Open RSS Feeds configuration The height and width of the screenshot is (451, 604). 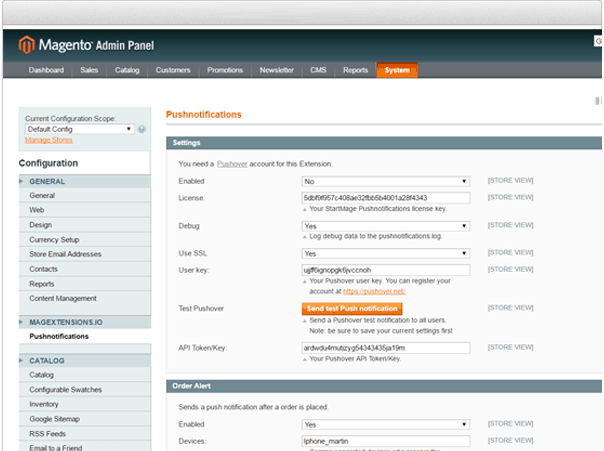click(85, 434)
